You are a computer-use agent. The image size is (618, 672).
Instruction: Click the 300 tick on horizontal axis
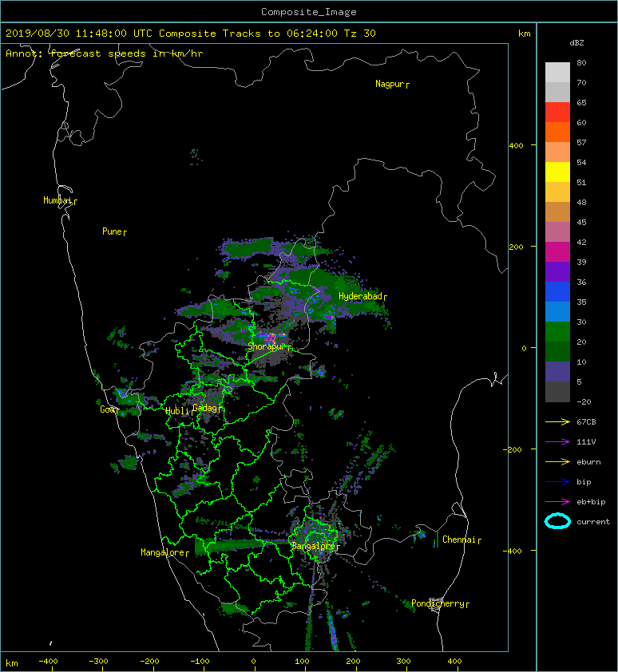tap(403, 662)
